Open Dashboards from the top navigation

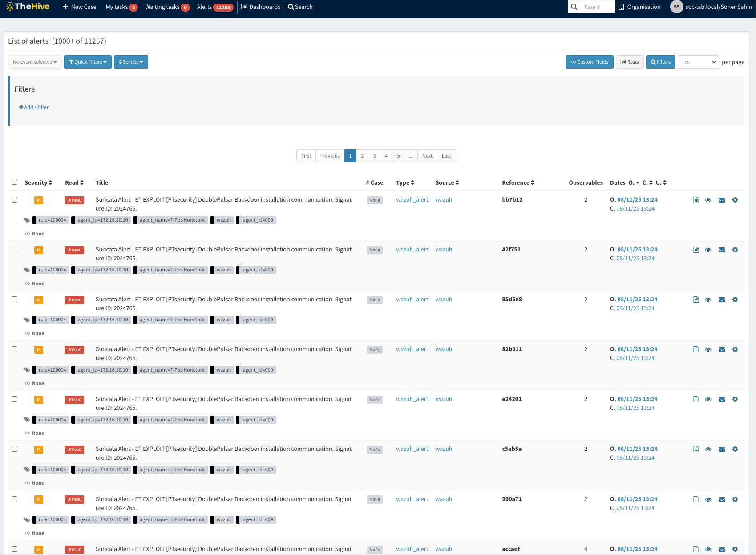261,7
